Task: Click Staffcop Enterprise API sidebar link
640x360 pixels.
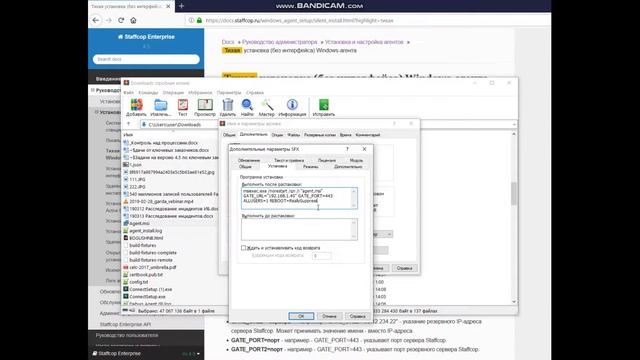Action: click(x=125, y=324)
